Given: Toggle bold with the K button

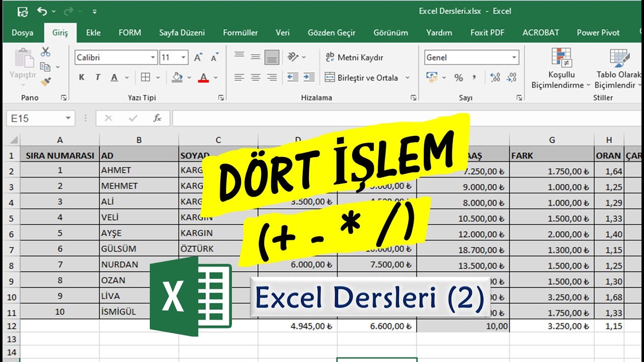Looking at the screenshot, I should click(x=82, y=77).
